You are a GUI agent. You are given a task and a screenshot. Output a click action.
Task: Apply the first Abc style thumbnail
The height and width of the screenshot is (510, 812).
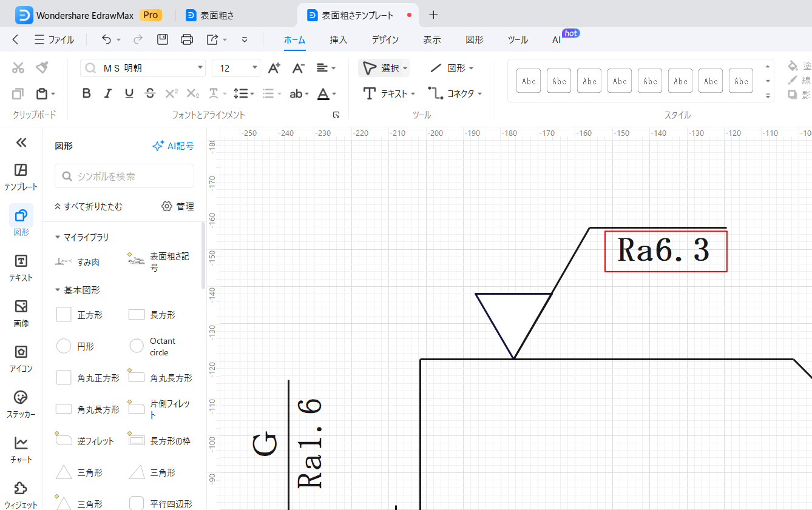[529, 81]
